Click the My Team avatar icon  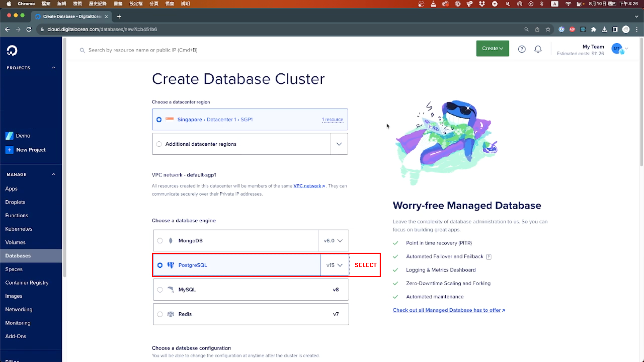point(617,48)
